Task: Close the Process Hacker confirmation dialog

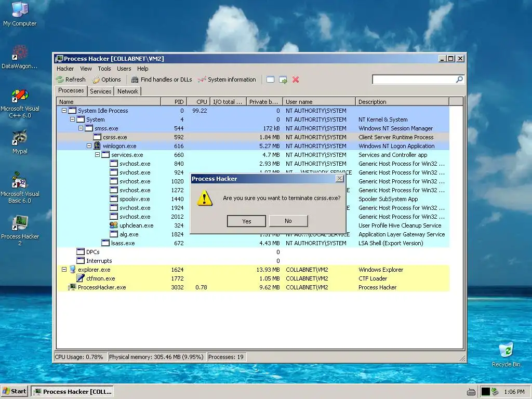Action: [x=340, y=179]
